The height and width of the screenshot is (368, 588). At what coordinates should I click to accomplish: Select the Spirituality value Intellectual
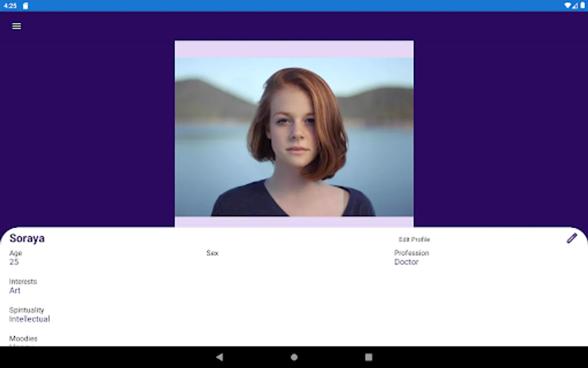29,319
